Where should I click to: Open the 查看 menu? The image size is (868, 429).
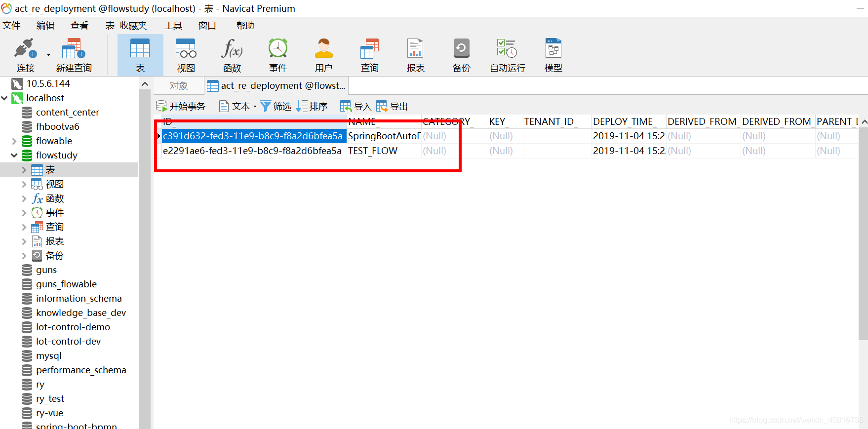pyautogui.click(x=79, y=25)
